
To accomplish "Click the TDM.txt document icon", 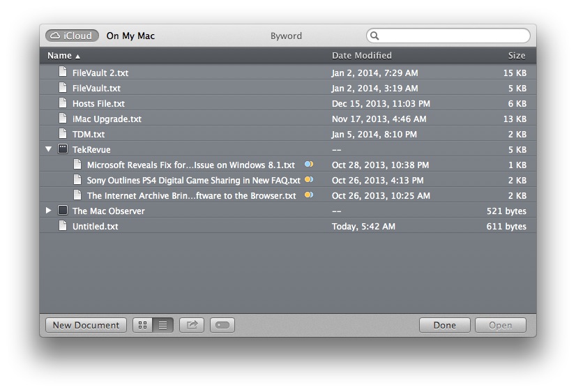I will (63, 133).
